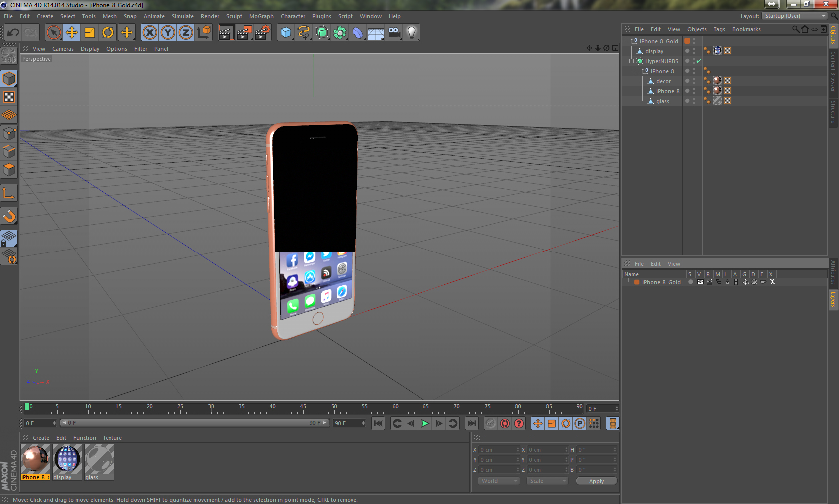Image resolution: width=839 pixels, height=504 pixels.
Task: Click the iPhone_8_Gold orange layer swatch
Action: click(687, 41)
